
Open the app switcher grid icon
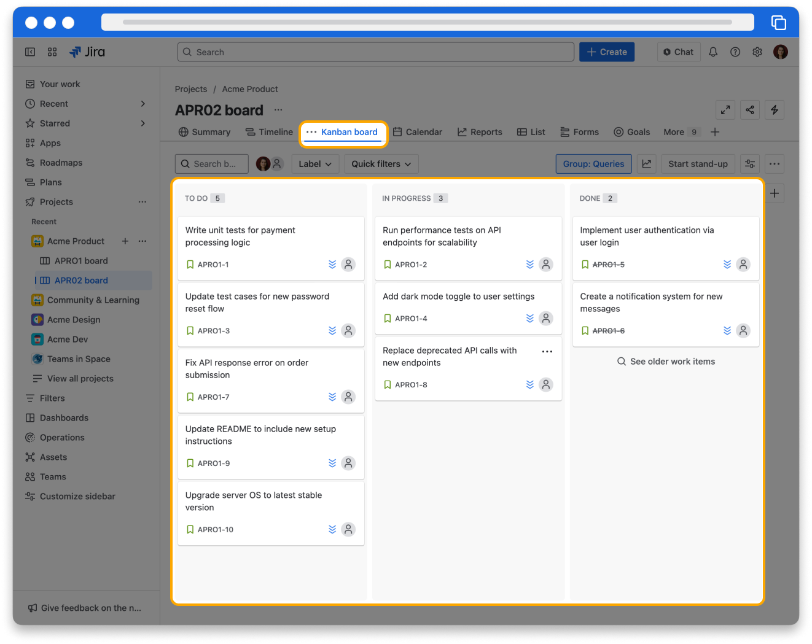point(52,52)
